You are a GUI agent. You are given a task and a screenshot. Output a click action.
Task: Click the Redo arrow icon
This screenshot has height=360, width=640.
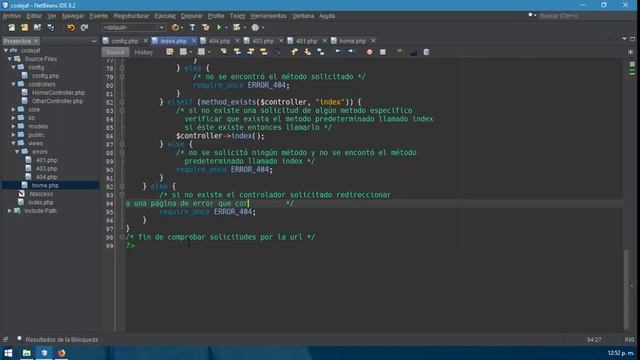click(84, 27)
